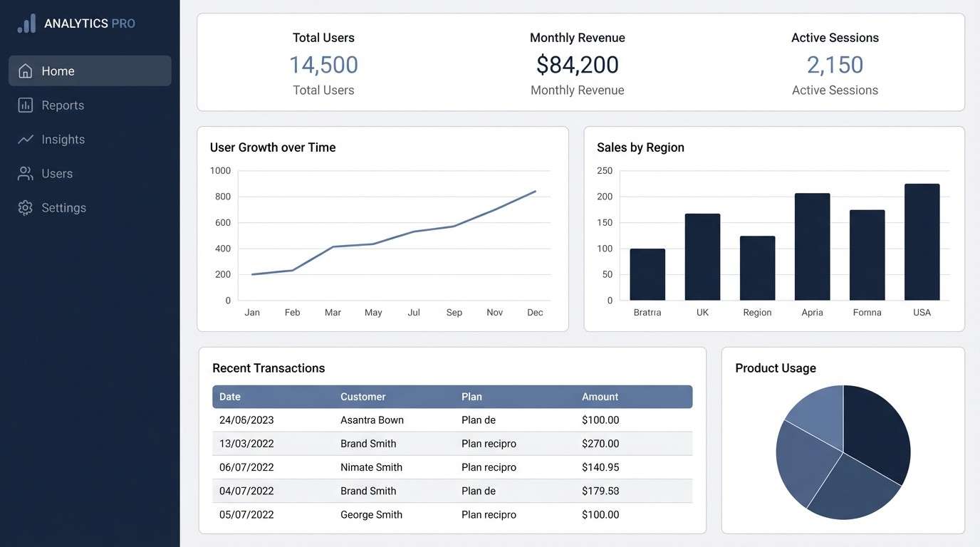Click the Brand Smith transaction row

[453, 443]
